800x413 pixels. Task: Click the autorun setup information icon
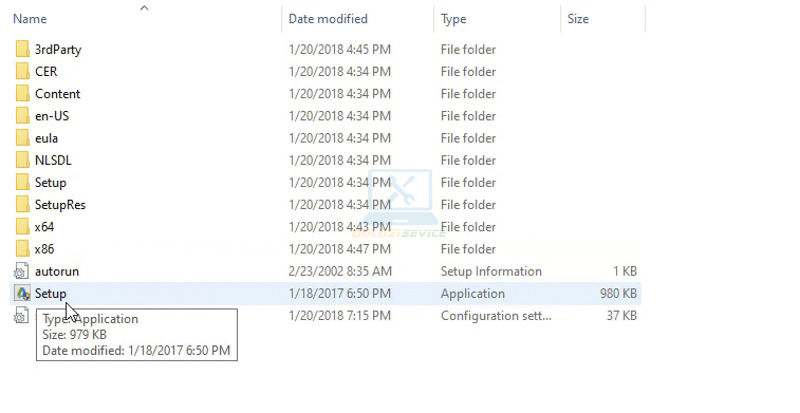22,272
